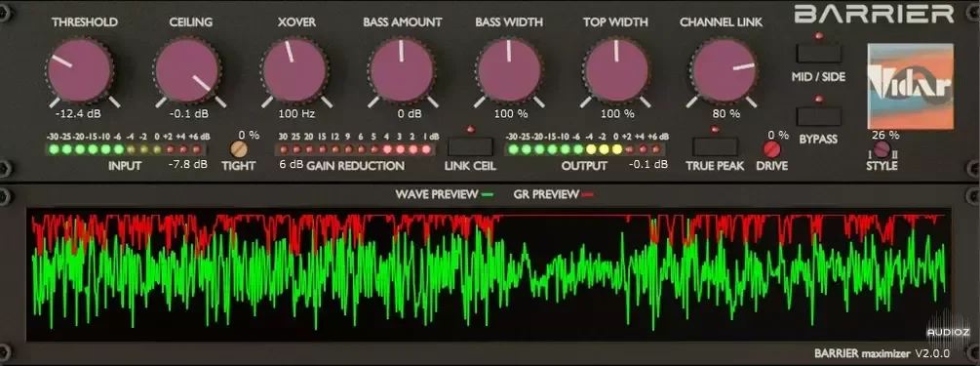Click the 100 % bass width value

coord(511,114)
